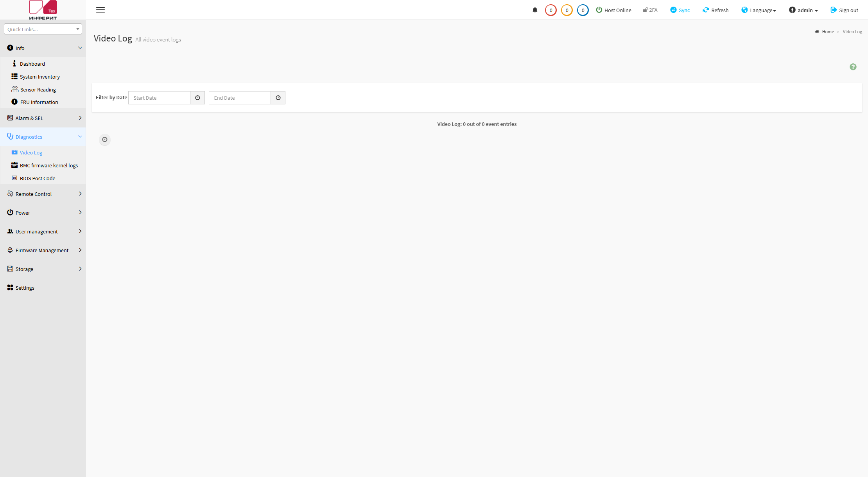Click the BIOS Post Code icon
Screen dimensions: 868x477
(x=14, y=178)
